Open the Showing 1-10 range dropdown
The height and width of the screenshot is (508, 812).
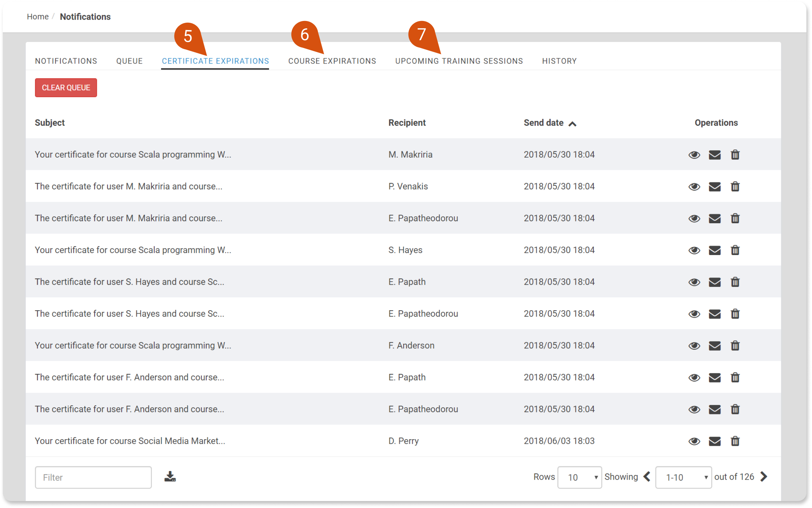click(x=683, y=477)
